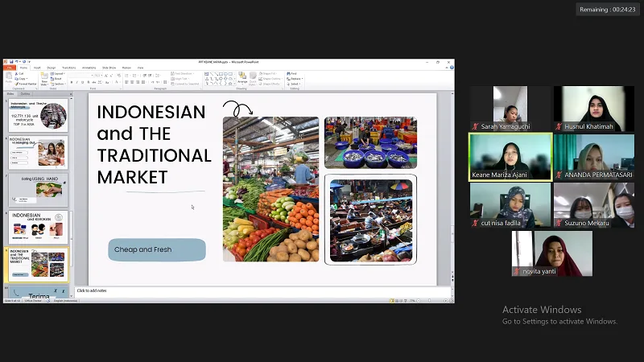The width and height of the screenshot is (644, 362).
Task: Activate the Format Painter tool
Action: 26,84
